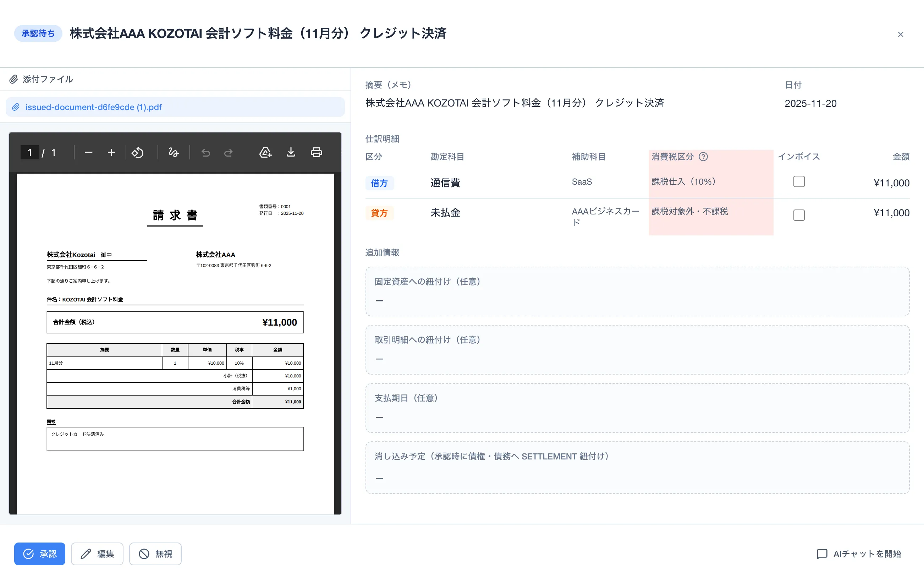Viewport: 924px width, 583px height.
Task: Print the PDF document
Action: [x=316, y=152]
